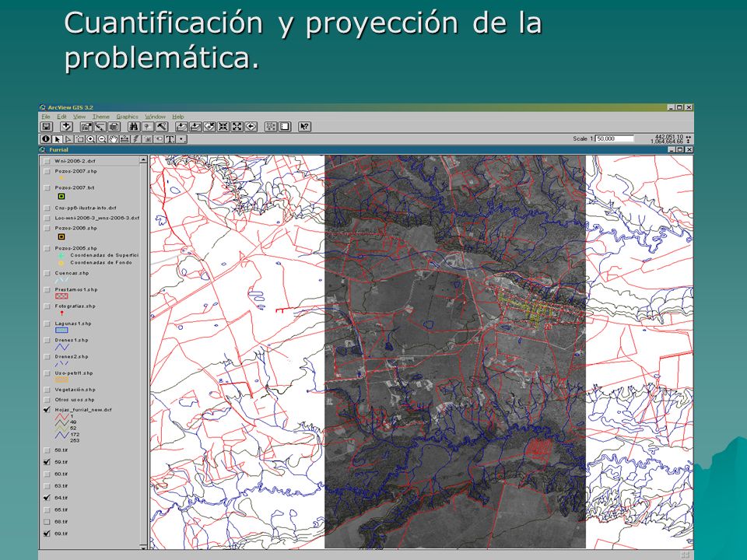Open the Graphics menu

(x=127, y=117)
